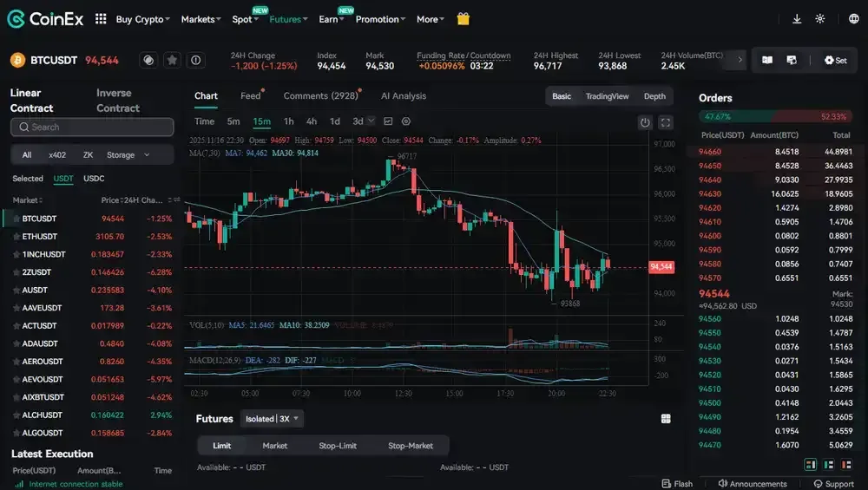Show both bids and asks order book view
Viewport: 868px width, 490px height.
pos(811,465)
